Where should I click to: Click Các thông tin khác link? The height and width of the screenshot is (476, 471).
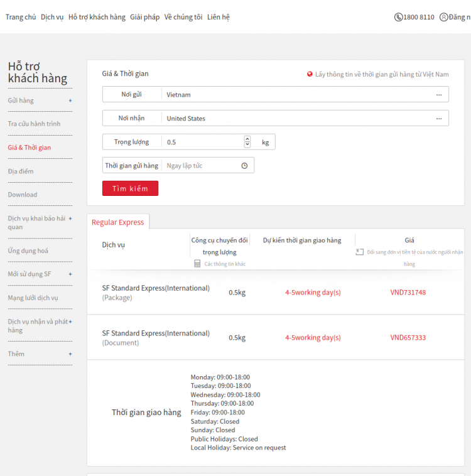(225, 264)
